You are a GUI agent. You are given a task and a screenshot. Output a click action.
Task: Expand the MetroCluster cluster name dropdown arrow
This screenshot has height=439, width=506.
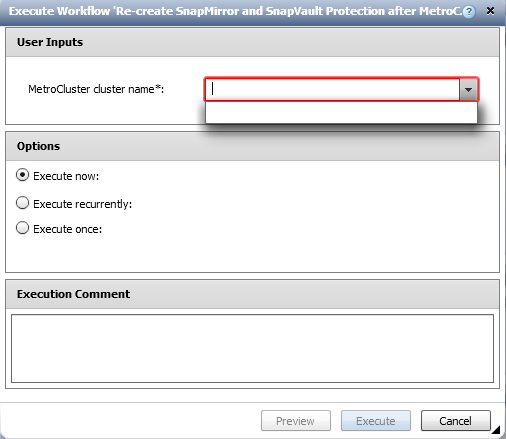(468, 89)
